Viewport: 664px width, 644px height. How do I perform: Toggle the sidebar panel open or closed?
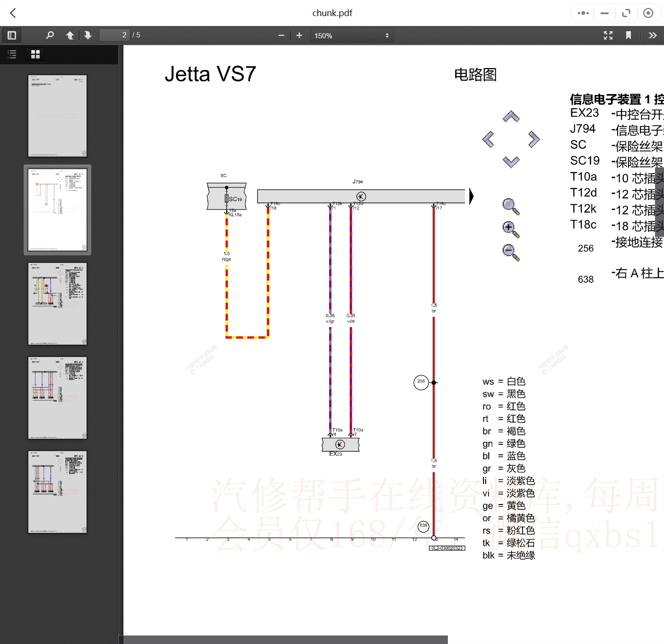click(12, 35)
